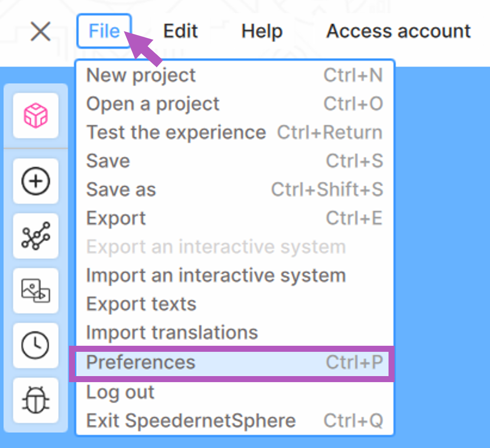Click Access account in menu bar
The image size is (490, 448).
pyautogui.click(x=398, y=31)
